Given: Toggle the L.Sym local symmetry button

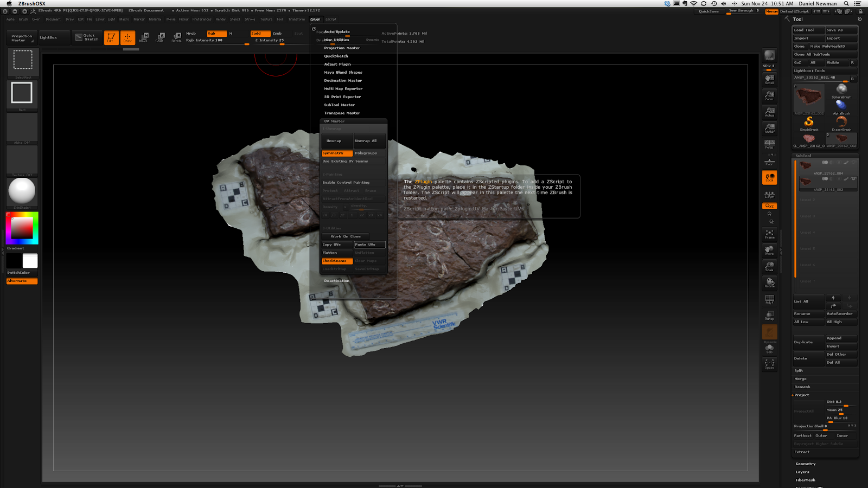Looking at the screenshot, I should coord(769,194).
